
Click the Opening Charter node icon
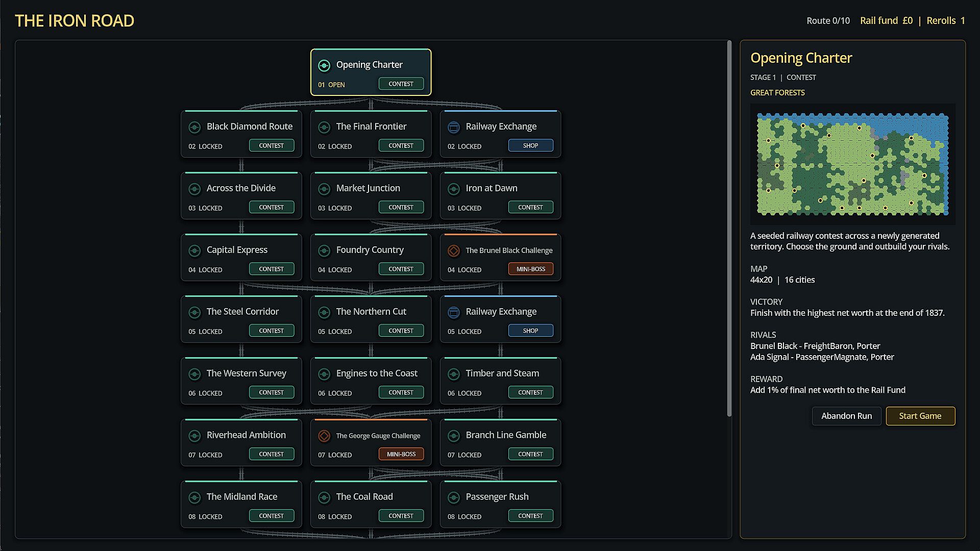pos(324,65)
